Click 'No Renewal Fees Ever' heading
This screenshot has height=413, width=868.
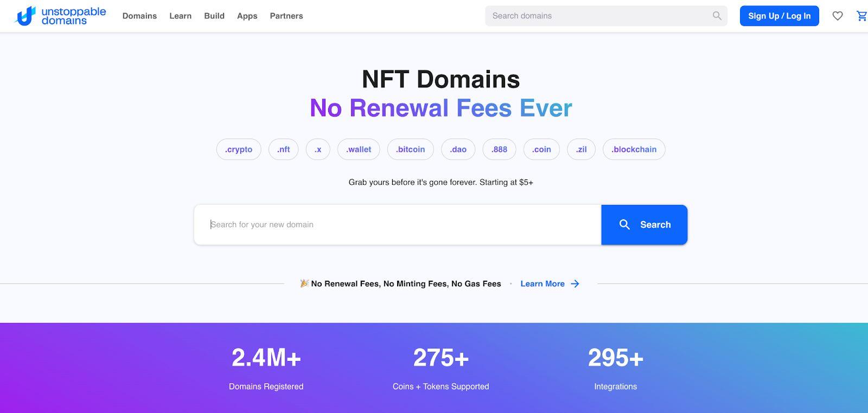pos(441,108)
